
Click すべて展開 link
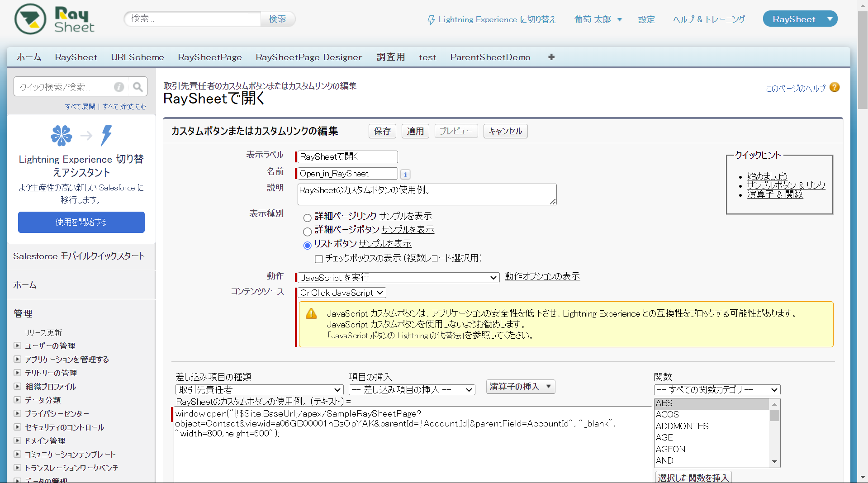[x=80, y=106]
